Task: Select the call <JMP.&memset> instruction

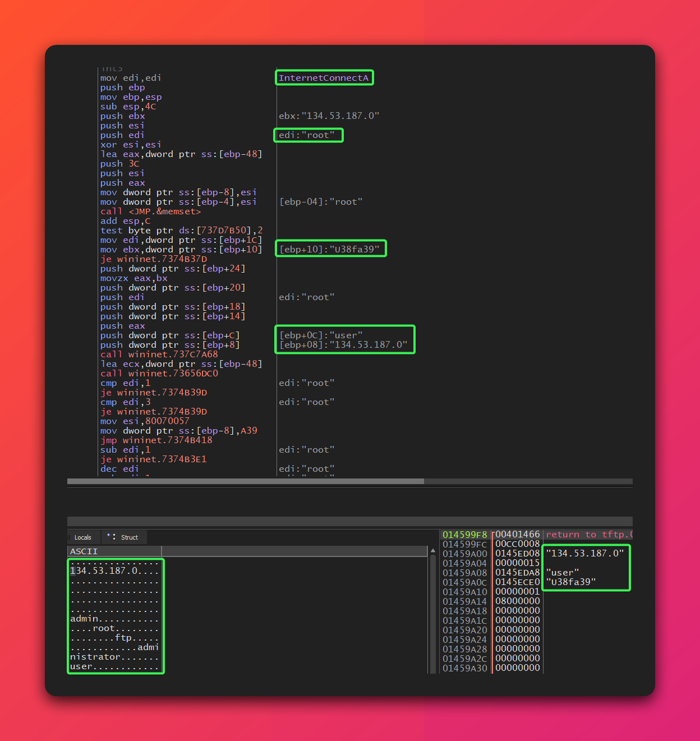Action: pos(150,211)
